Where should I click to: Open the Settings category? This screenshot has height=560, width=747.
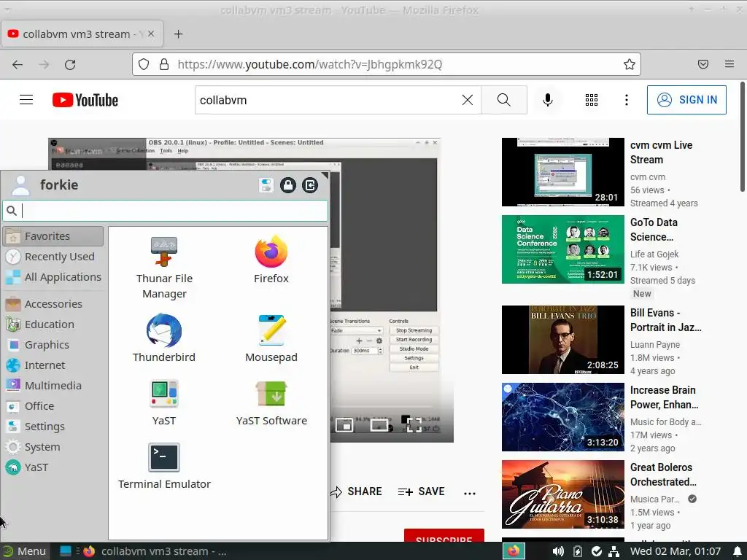[53, 427]
